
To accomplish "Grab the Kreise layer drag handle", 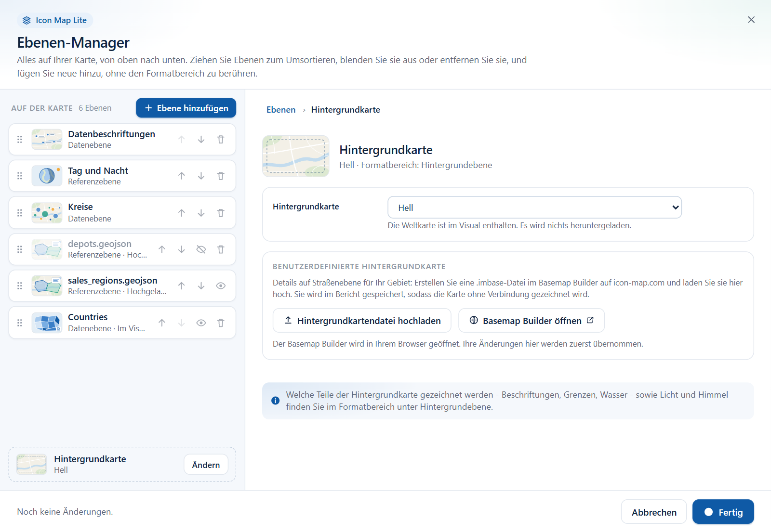I will pyautogui.click(x=20, y=213).
